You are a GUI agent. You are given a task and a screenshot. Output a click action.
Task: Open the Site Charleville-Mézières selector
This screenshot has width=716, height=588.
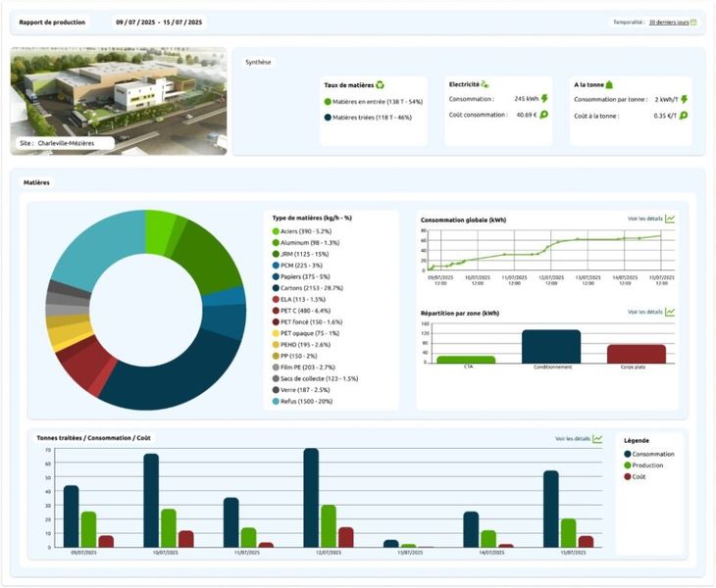click(x=66, y=142)
